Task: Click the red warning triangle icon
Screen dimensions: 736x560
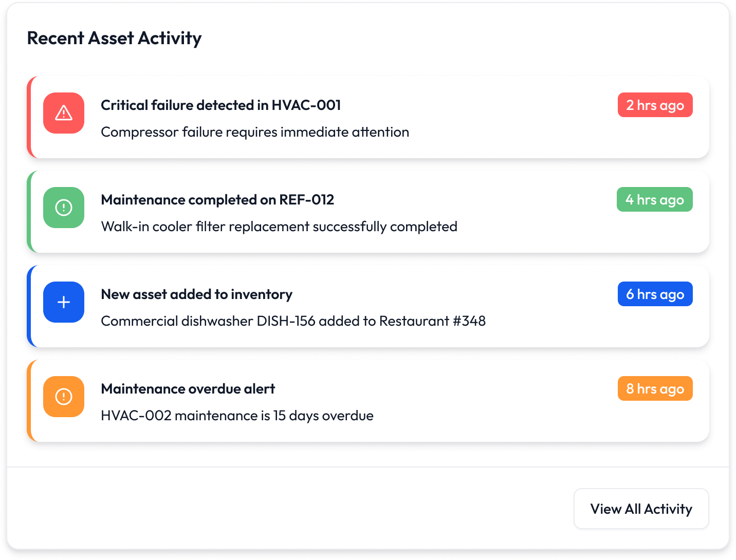Action: click(x=64, y=113)
